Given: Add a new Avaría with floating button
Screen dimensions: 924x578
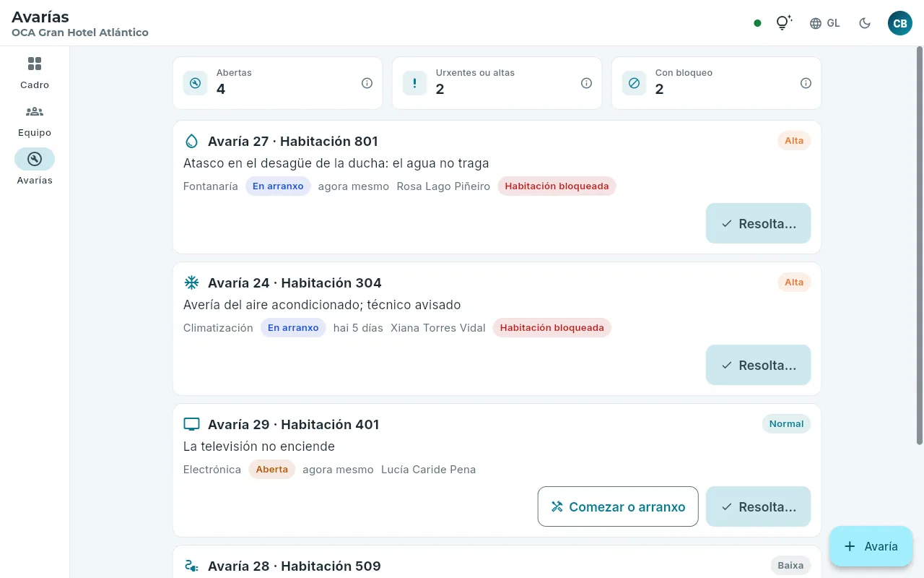Looking at the screenshot, I should click(x=871, y=546).
